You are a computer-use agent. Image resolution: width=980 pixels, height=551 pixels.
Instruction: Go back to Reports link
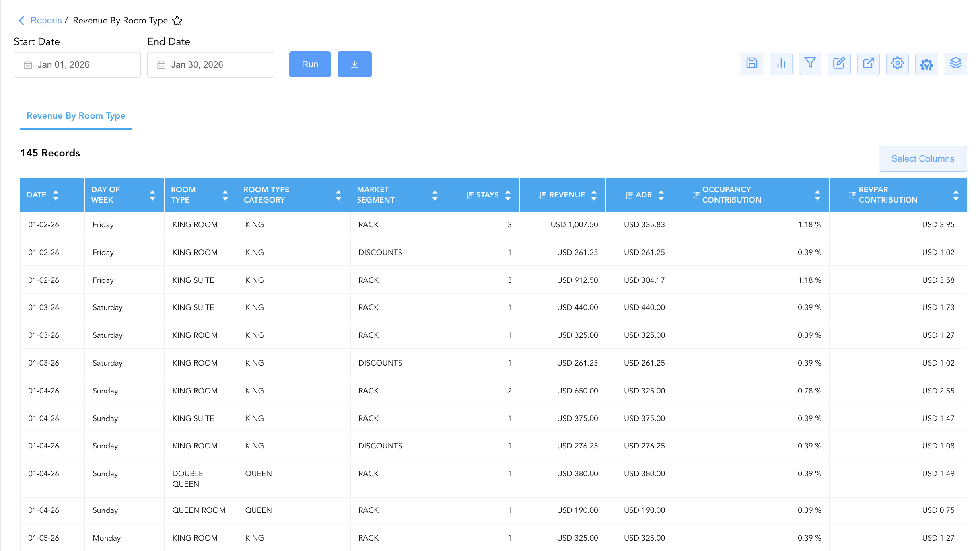click(x=46, y=21)
